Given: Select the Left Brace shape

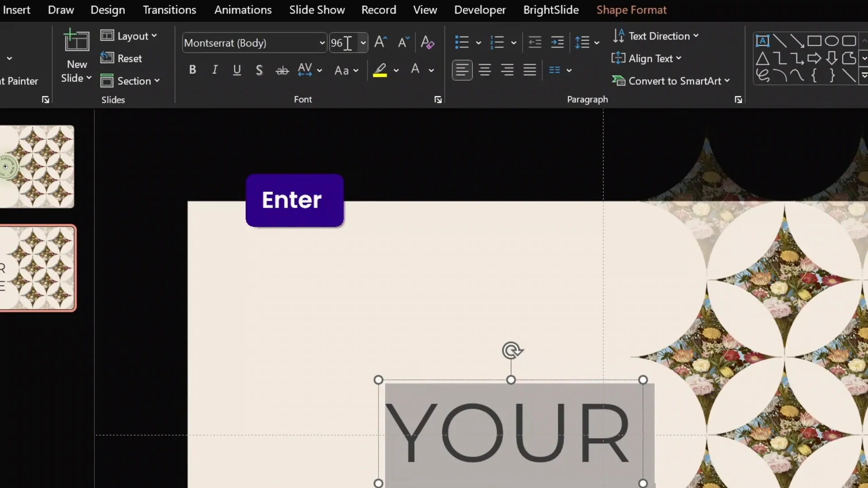Looking at the screenshot, I should (x=814, y=75).
